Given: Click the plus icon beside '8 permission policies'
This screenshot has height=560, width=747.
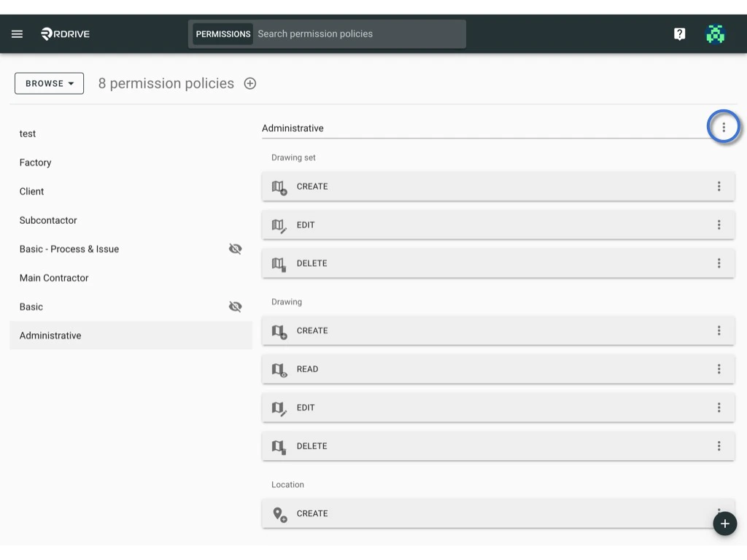Looking at the screenshot, I should point(249,83).
